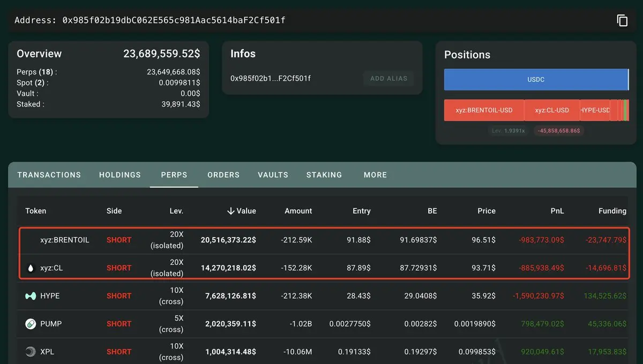Select the Perps tab

coord(174,175)
